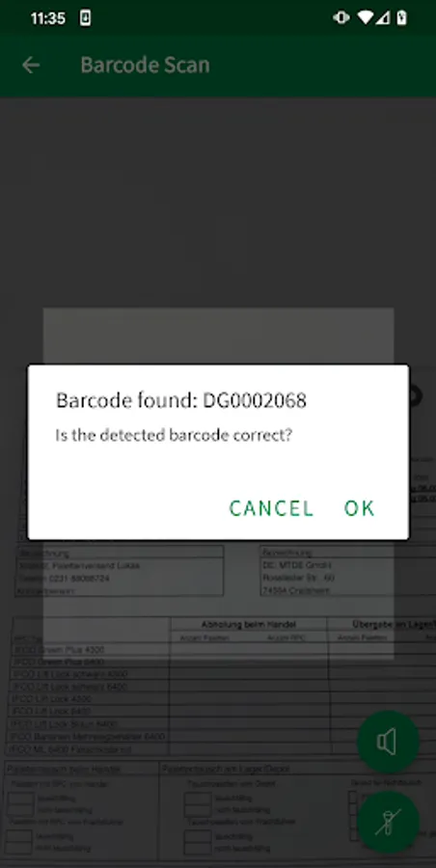Tap the 'Palettenversand Lukas' address box in the preview
The height and width of the screenshot is (868, 436).
coord(121,571)
